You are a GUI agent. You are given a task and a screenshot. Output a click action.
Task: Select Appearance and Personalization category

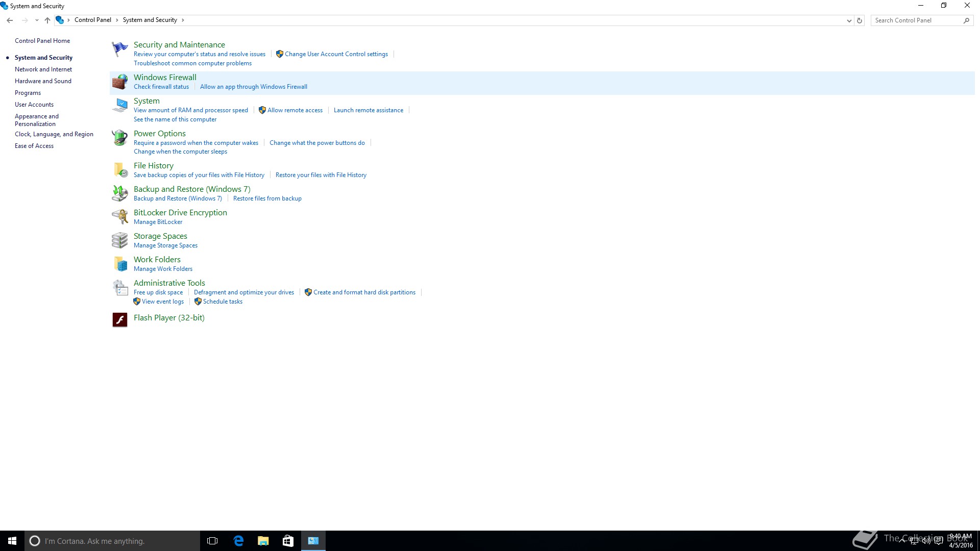coord(37,120)
